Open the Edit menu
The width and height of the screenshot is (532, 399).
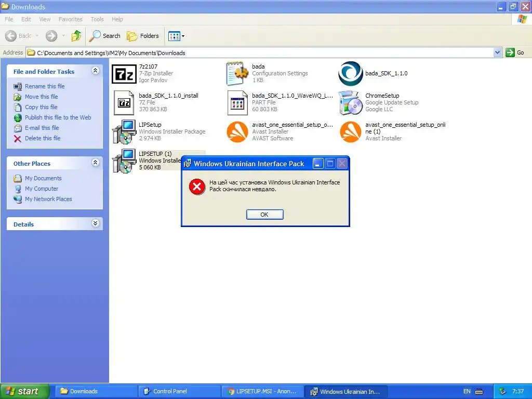26,19
